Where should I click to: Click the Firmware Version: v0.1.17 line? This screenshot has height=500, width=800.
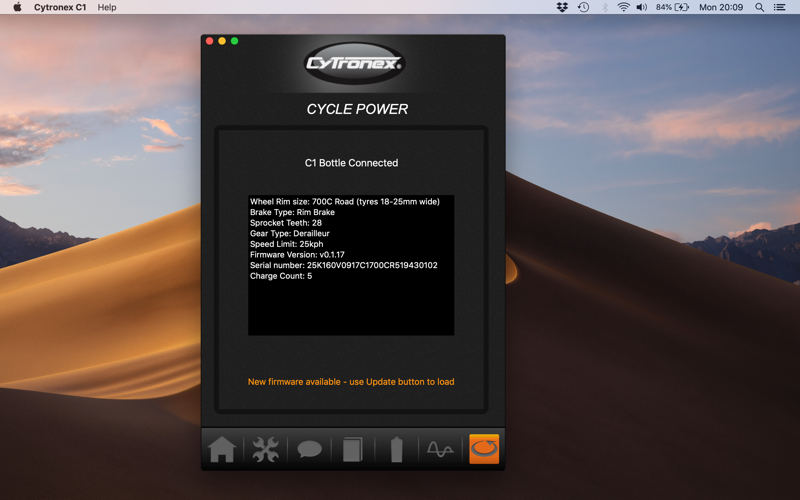(297, 255)
